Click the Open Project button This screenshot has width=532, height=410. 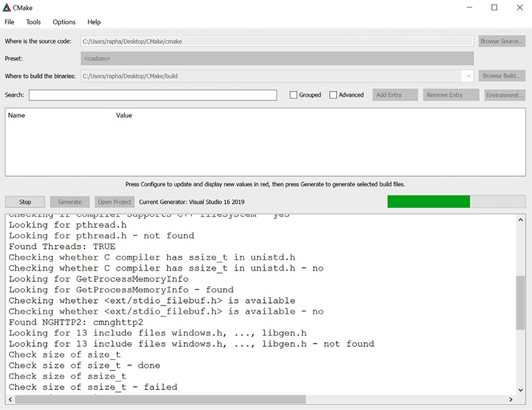point(114,202)
